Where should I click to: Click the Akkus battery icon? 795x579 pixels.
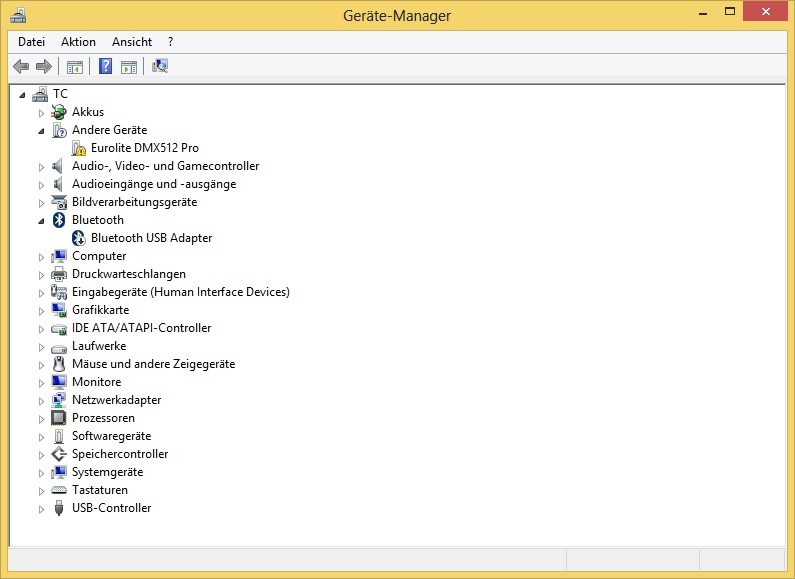tap(59, 112)
